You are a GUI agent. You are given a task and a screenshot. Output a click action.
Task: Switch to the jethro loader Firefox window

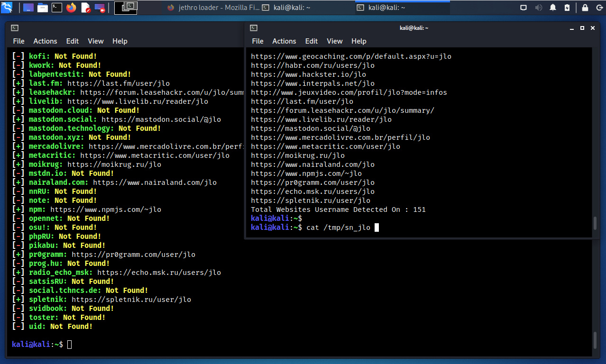click(211, 8)
